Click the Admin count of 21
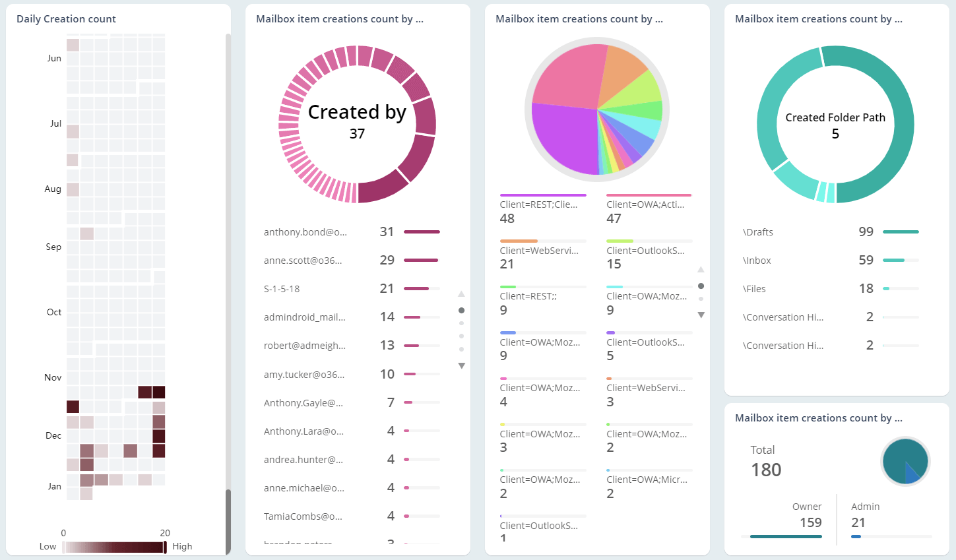956x560 pixels. (x=858, y=522)
